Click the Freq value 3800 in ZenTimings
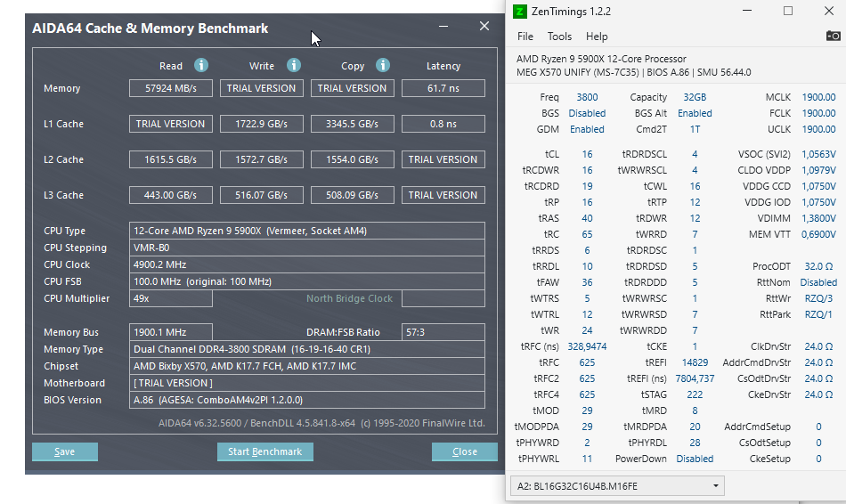The height and width of the screenshot is (504, 846). [x=587, y=97]
